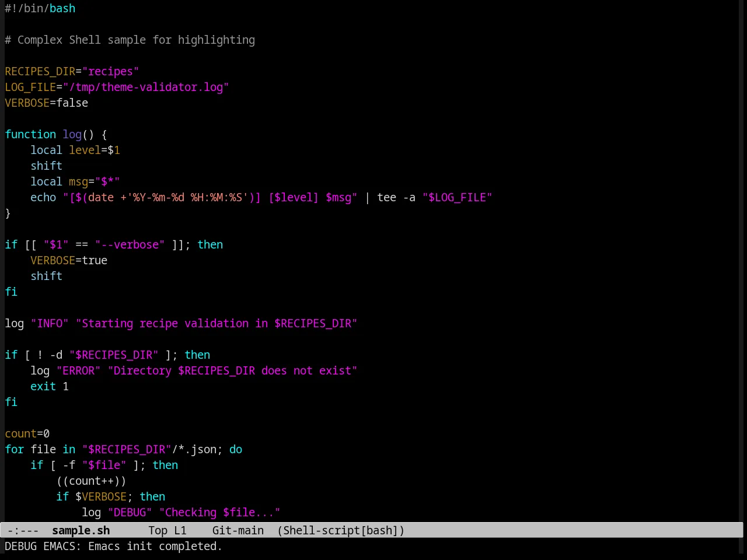Click the '-d' test in if statement

click(56, 355)
